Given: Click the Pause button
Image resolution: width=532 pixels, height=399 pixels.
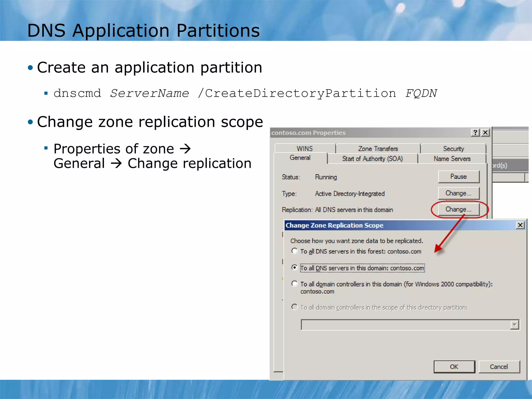Looking at the screenshot, I should (458, 176).
